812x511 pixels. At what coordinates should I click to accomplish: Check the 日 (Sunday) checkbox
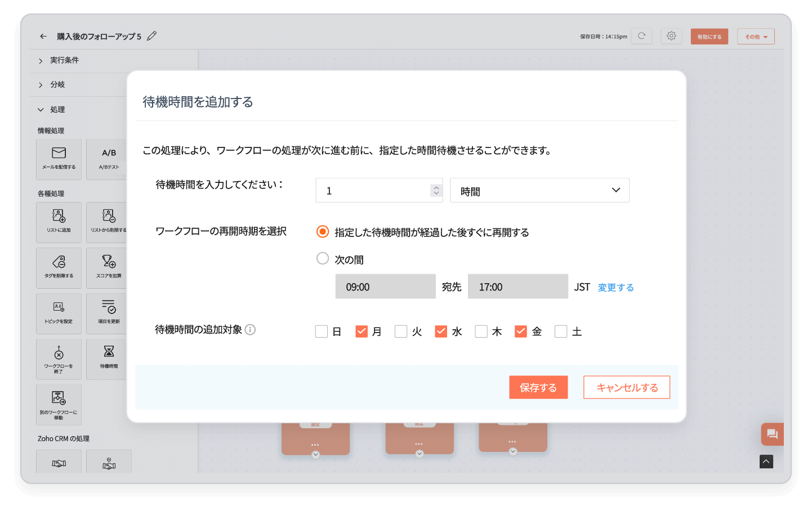point(322,331)
